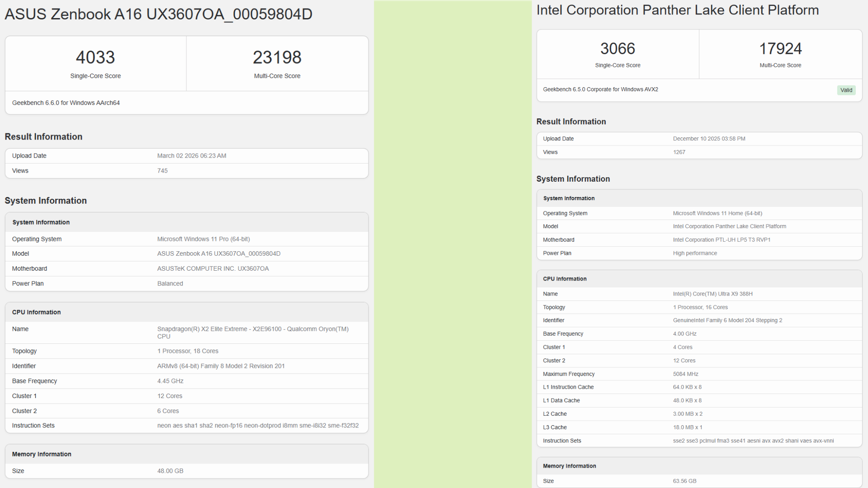Click the right System Information heading
Image resolution: width=868 pixels, height=488 pixels.
573,178
